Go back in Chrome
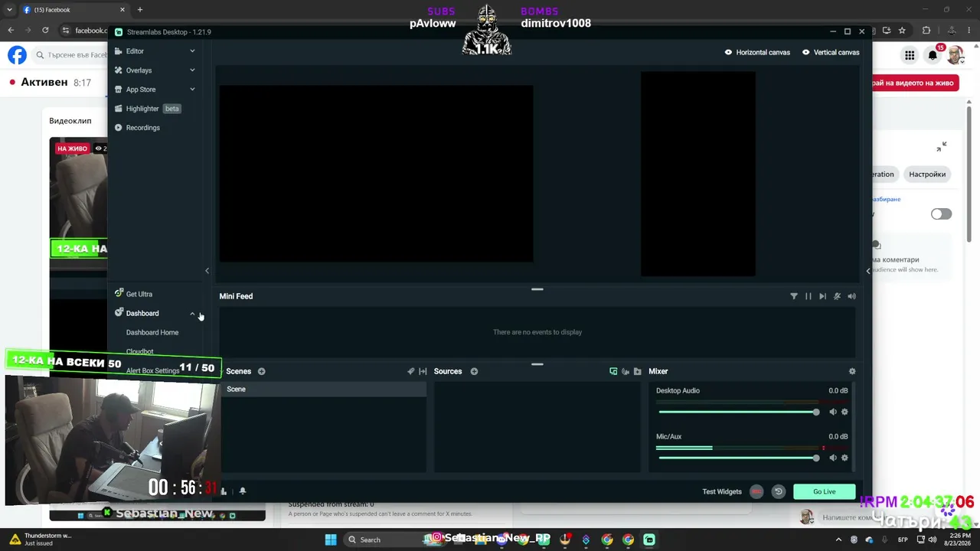 pyautogui.click(x=11, y=31)
